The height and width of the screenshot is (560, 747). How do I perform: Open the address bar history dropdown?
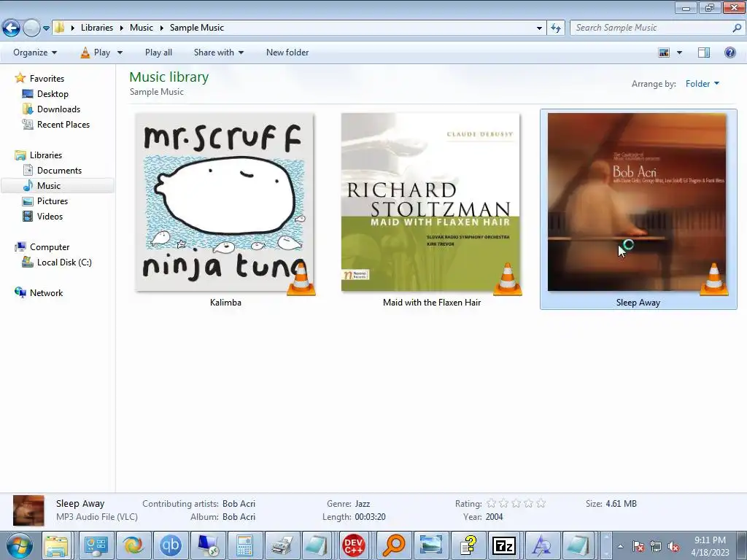[x=539, y=28]
